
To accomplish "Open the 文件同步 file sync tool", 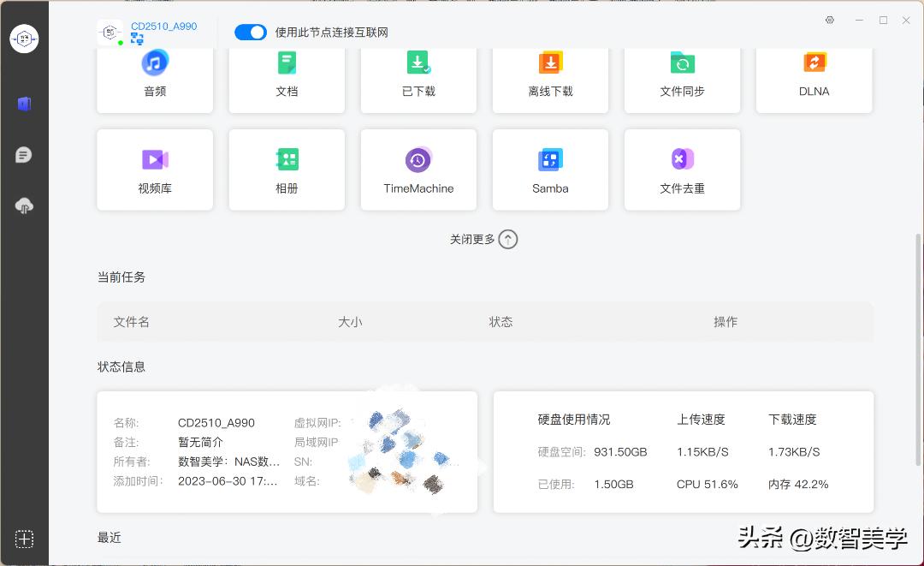I will (682, 75).
